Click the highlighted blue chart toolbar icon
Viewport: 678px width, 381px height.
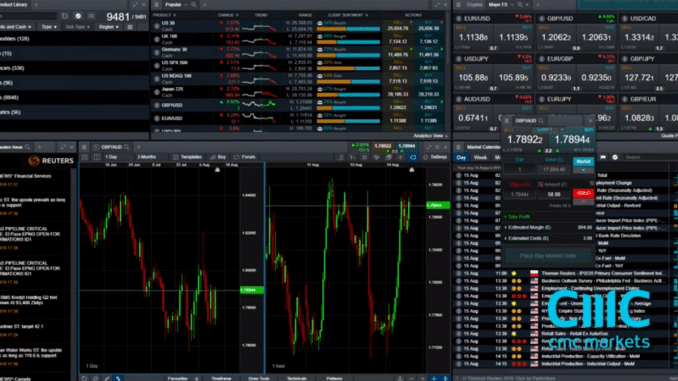[413, 157]
